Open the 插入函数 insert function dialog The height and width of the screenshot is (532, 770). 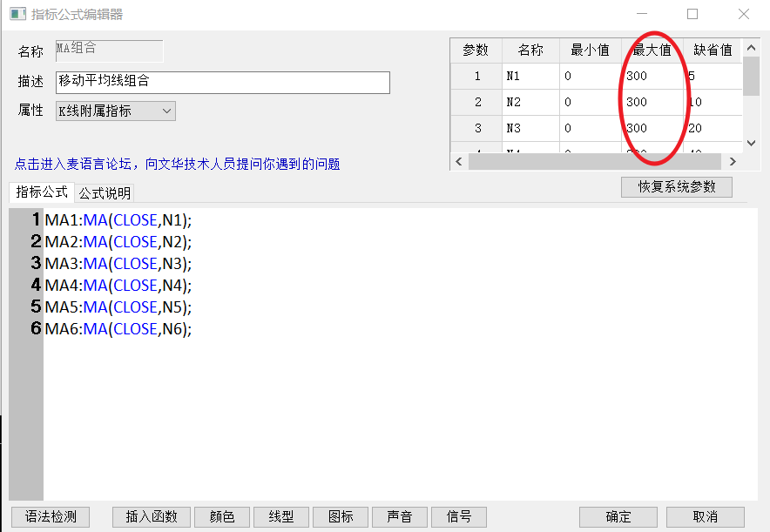[152, 517]
